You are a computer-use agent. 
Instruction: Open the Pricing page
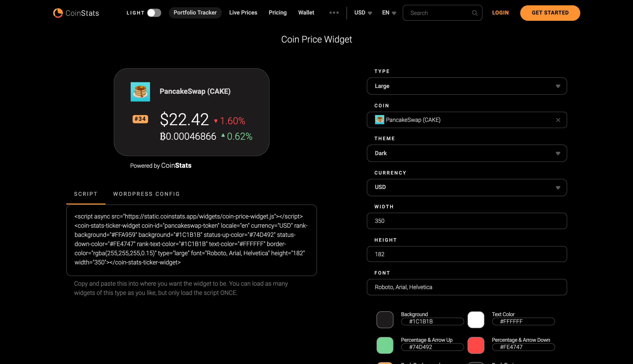[278, 13]
